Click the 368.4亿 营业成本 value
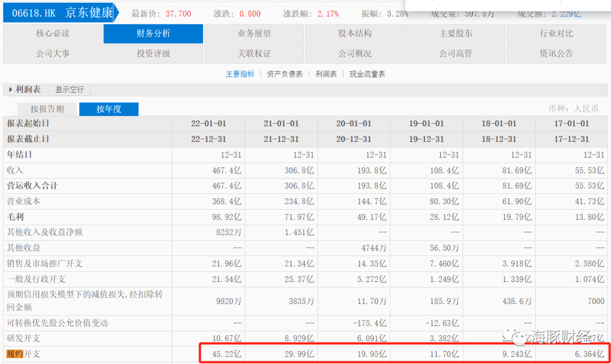This screenshot has width=611, height=364. tap(227, 201)
